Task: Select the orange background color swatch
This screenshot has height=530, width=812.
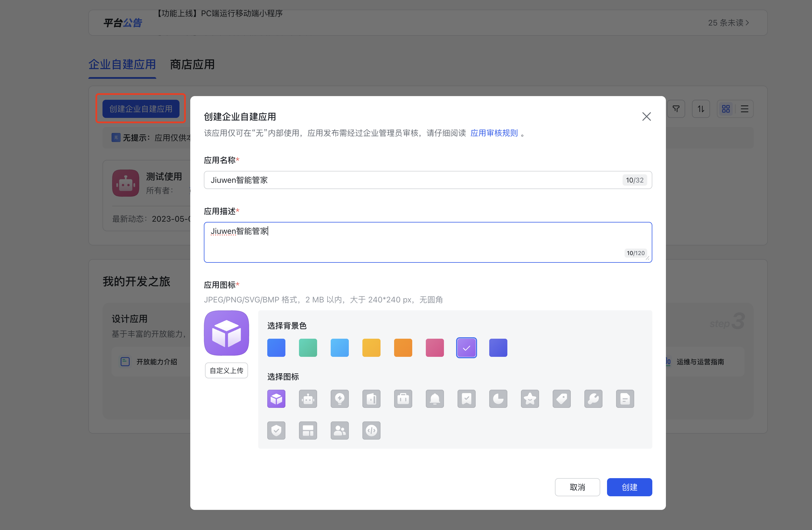Action: tap(403, 348)
